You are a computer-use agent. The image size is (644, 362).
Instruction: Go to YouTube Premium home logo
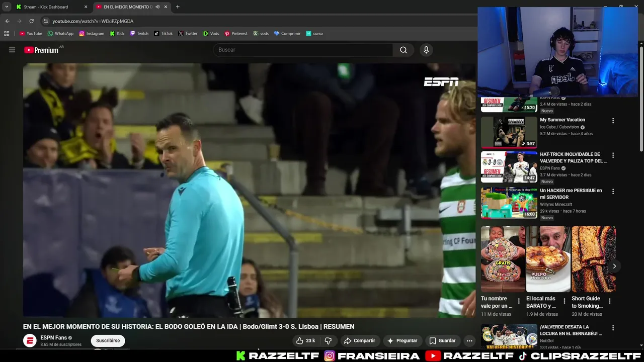click(x=41, y=50)
